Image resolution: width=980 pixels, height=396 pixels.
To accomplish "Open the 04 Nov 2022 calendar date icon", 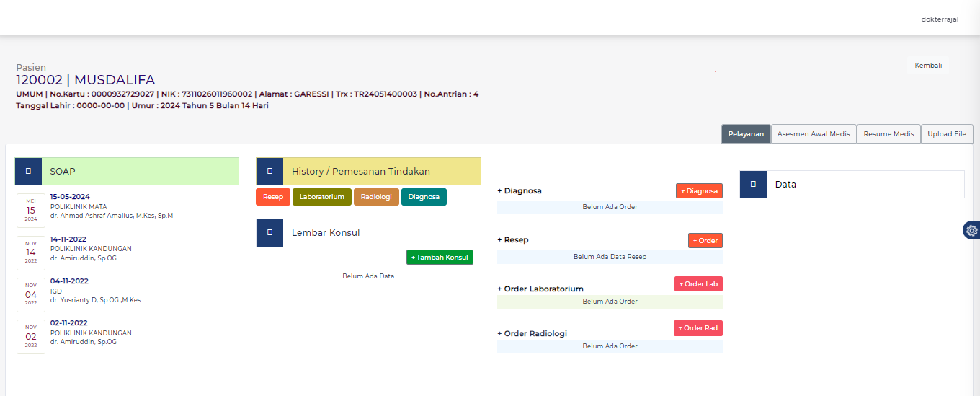I will tap(31, 294).
